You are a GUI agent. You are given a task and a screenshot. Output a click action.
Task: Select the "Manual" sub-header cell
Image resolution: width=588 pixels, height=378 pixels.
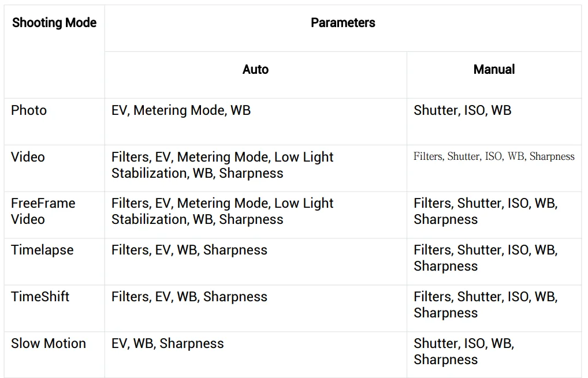(x=494, y=70)
